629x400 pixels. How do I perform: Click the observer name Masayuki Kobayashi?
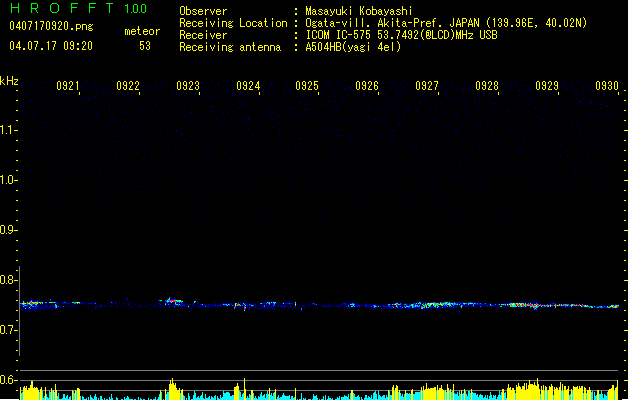click(x=359, y=11)
